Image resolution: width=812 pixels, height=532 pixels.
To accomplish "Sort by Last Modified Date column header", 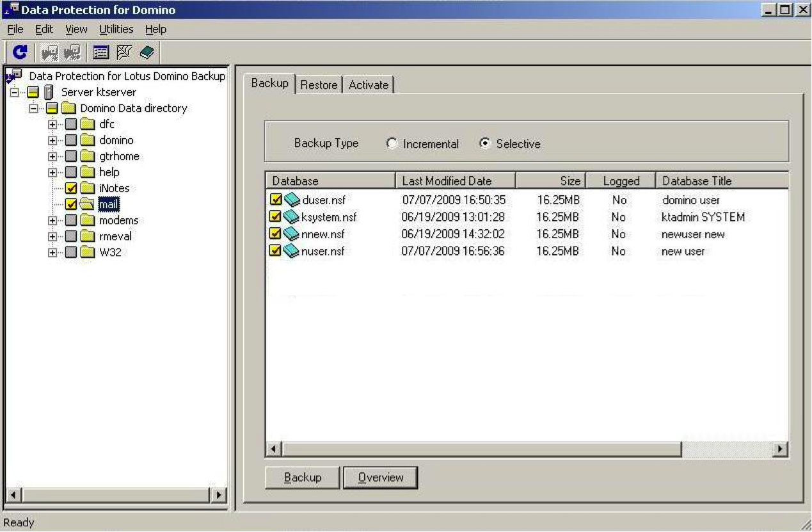I will pyautogui.click(x=456, y=181).
